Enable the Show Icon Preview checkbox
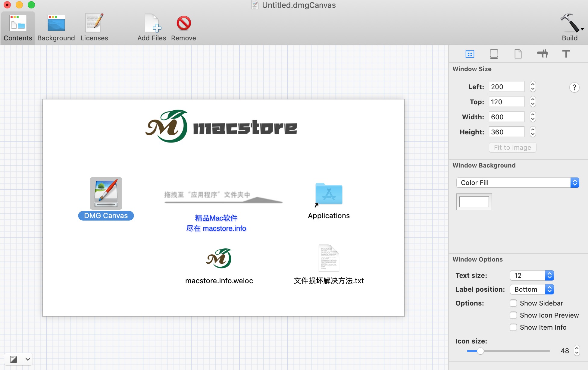Image resolution: width=588 pixels, height=370 pixels. [513, 315]
